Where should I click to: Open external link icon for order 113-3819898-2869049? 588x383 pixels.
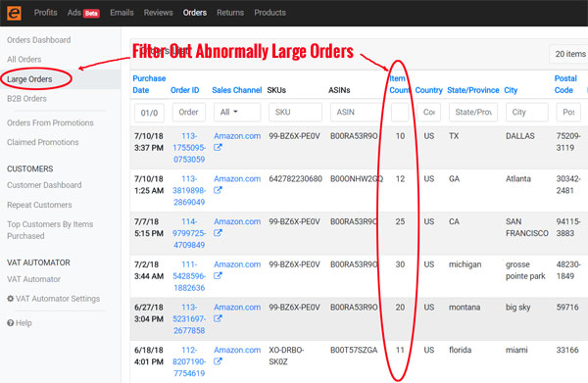218,190
